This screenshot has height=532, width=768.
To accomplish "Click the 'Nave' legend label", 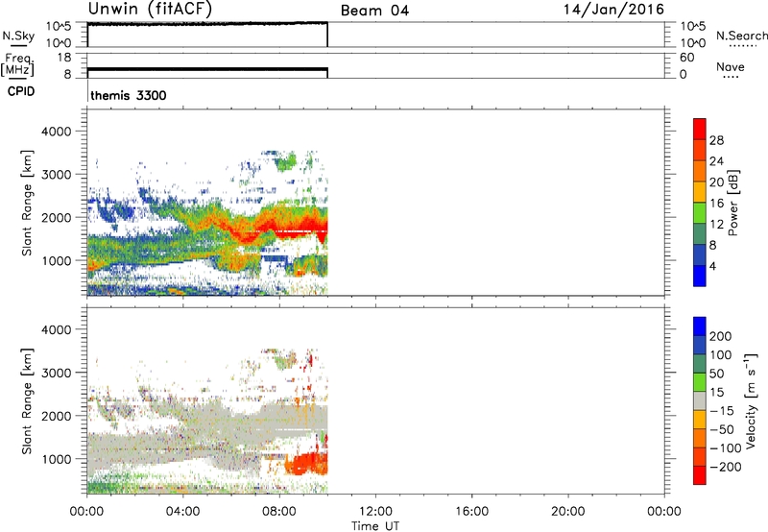I will point(731,67).
